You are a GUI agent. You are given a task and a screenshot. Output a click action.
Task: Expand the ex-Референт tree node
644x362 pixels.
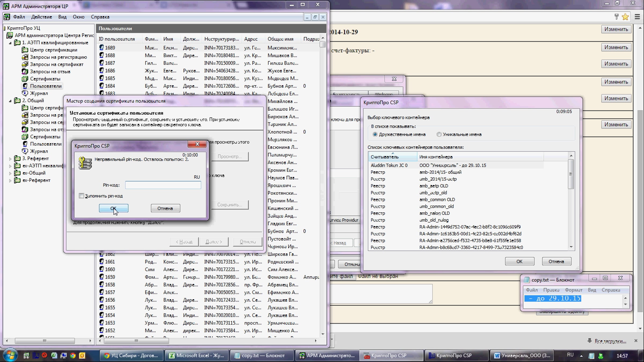pos(10,180)
